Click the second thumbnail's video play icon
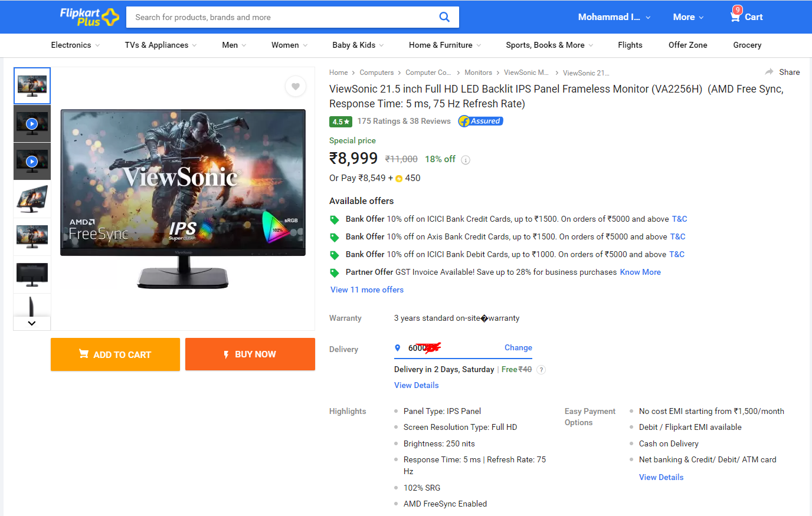Screen dimensions: 812x516 32,162
